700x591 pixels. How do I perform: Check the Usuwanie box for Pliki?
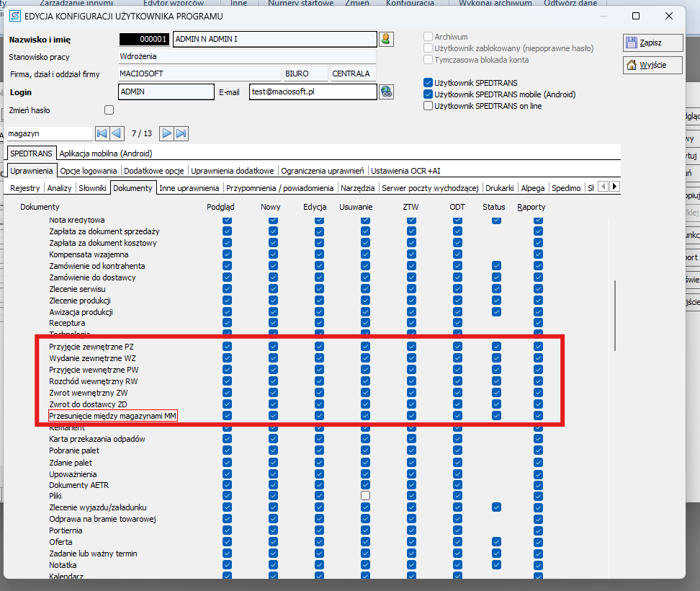366,496
